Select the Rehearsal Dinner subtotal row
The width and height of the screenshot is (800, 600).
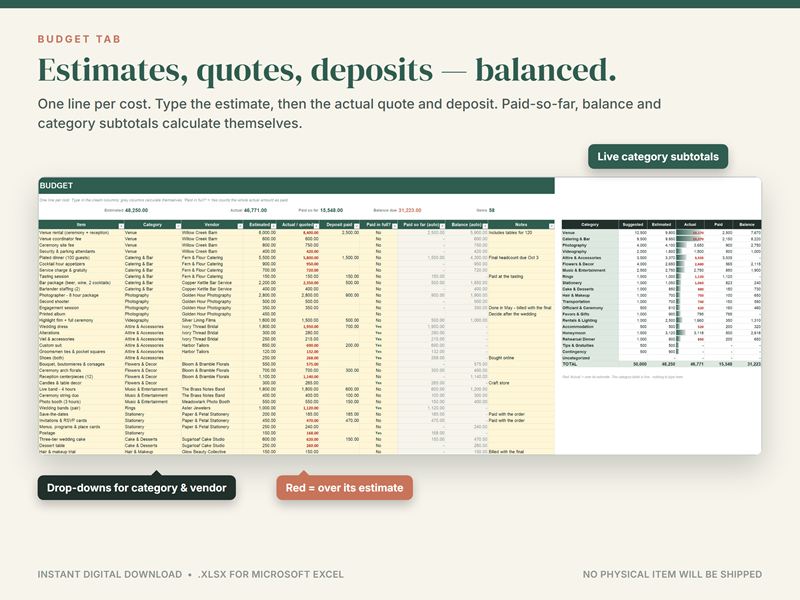coord(661,339)
